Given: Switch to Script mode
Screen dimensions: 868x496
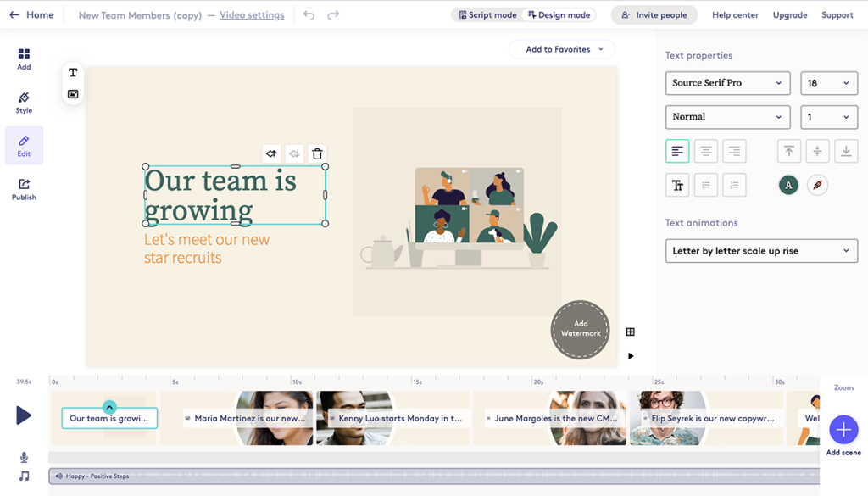Looking at the screenshot, I should click(x=487, y=14).
